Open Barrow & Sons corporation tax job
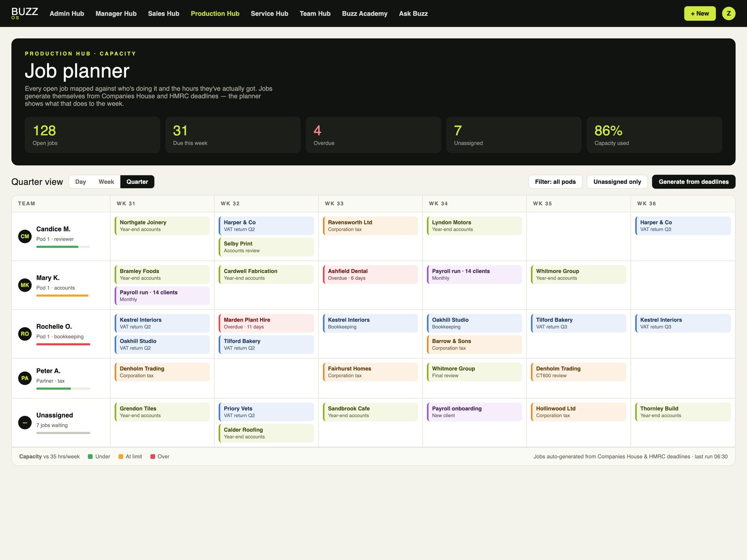Screen dimensions: 747x560 coord(475,344)
